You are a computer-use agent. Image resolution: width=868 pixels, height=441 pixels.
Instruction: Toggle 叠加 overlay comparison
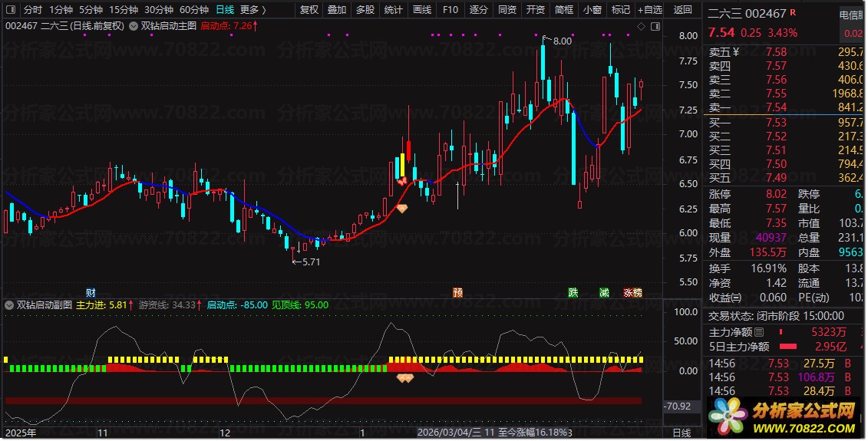[x=336, y=10]
